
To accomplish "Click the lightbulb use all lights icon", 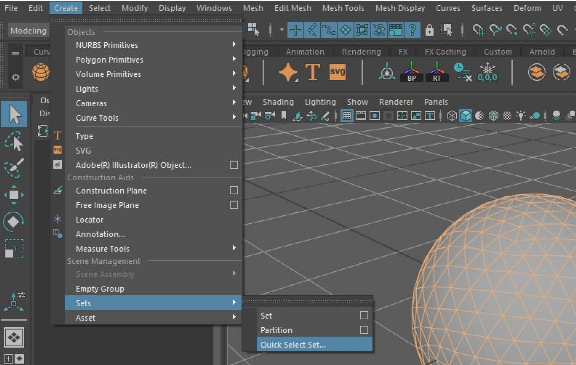I will point(521,116).
